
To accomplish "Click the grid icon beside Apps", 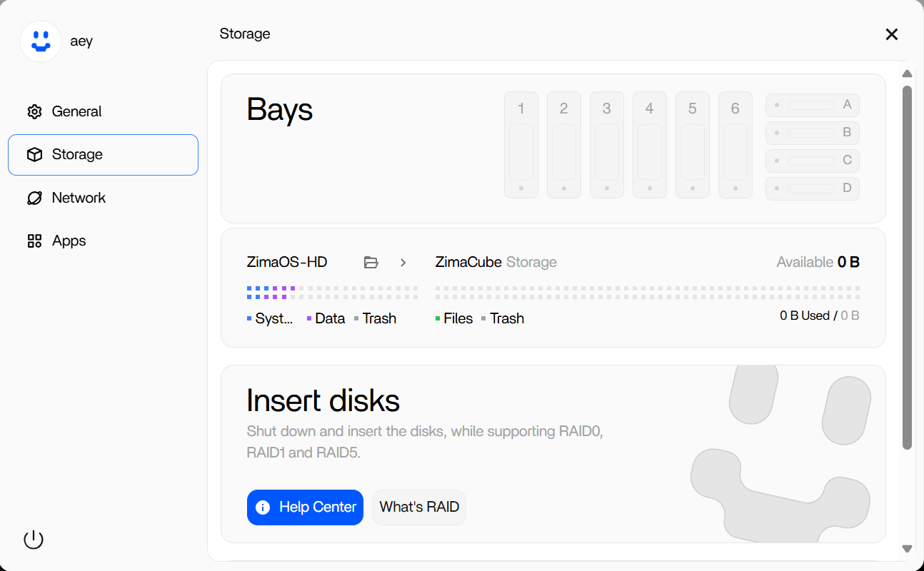I will point(34,241).
